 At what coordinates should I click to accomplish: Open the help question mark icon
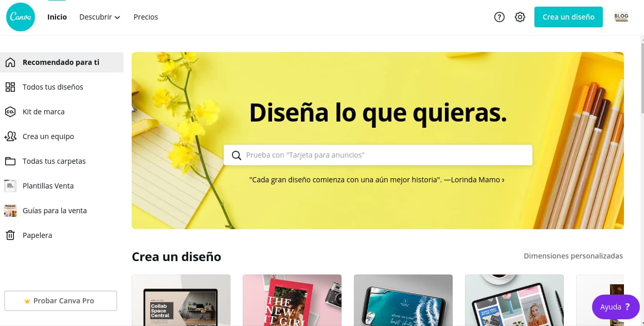(499, 17)
